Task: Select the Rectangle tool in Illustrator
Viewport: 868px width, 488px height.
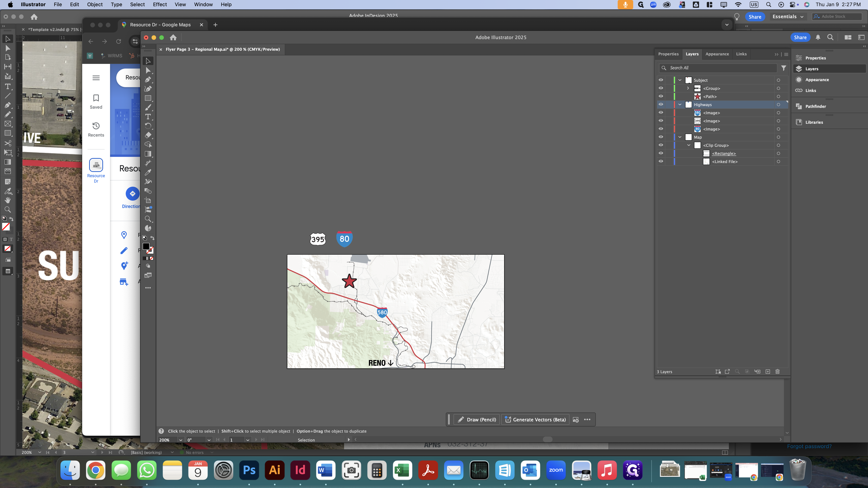Action: [x=148, y=98]
